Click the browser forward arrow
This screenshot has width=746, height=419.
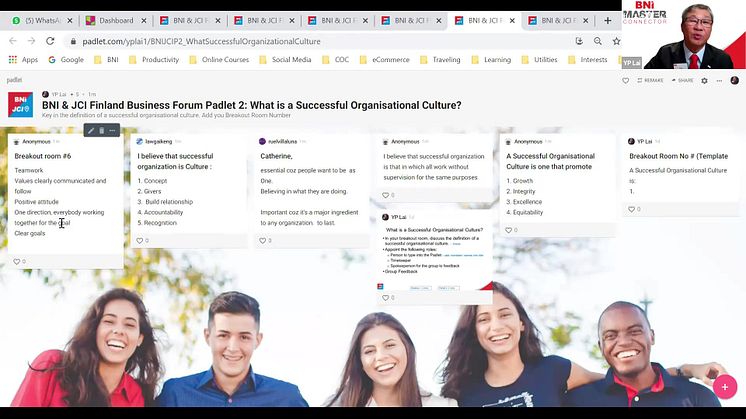pyautogui.click(x=31, y=41)
